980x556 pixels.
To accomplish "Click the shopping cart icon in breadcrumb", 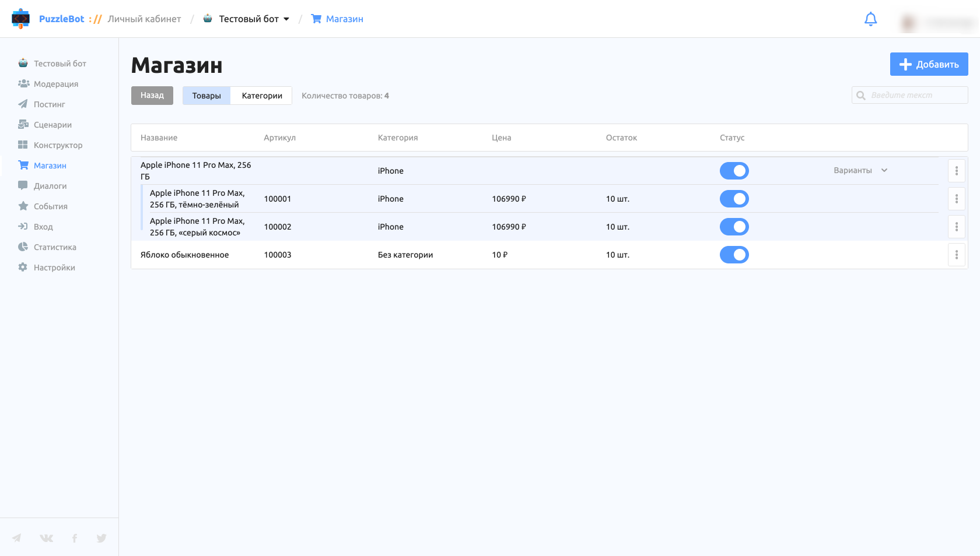I will point(316,19).
